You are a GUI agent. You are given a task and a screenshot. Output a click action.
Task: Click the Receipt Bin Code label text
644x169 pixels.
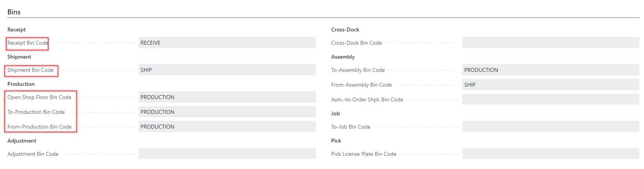tap(28, 43)
